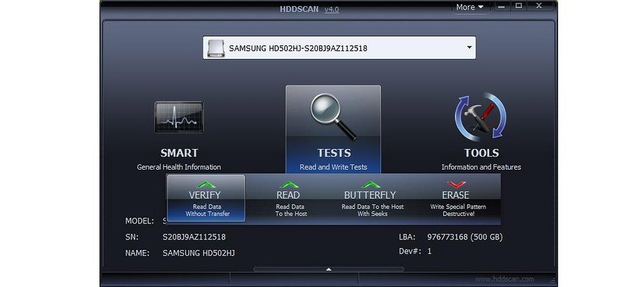The width and height of the screenshot is (644, 287).
Task: Click the SMART label
Action: click(179, 153)
